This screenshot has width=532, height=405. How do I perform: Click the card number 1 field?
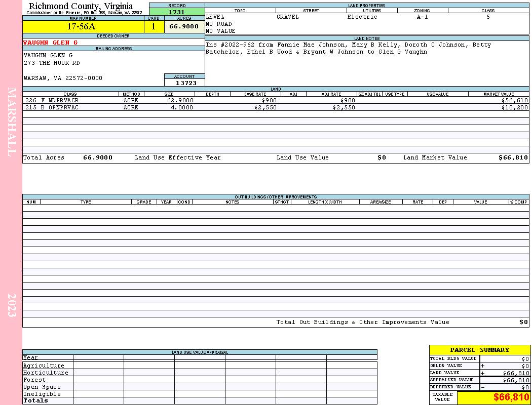(154, 27)
